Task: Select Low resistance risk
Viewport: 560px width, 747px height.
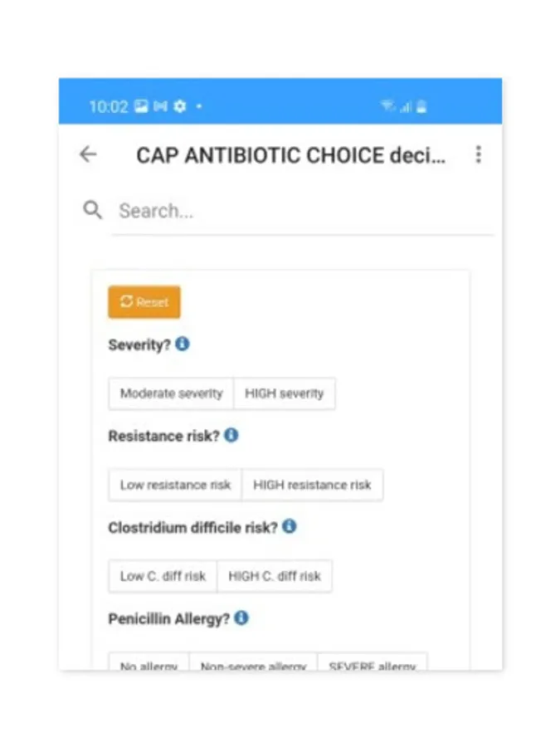Action: pyautogui.click(x=175, y=485)
